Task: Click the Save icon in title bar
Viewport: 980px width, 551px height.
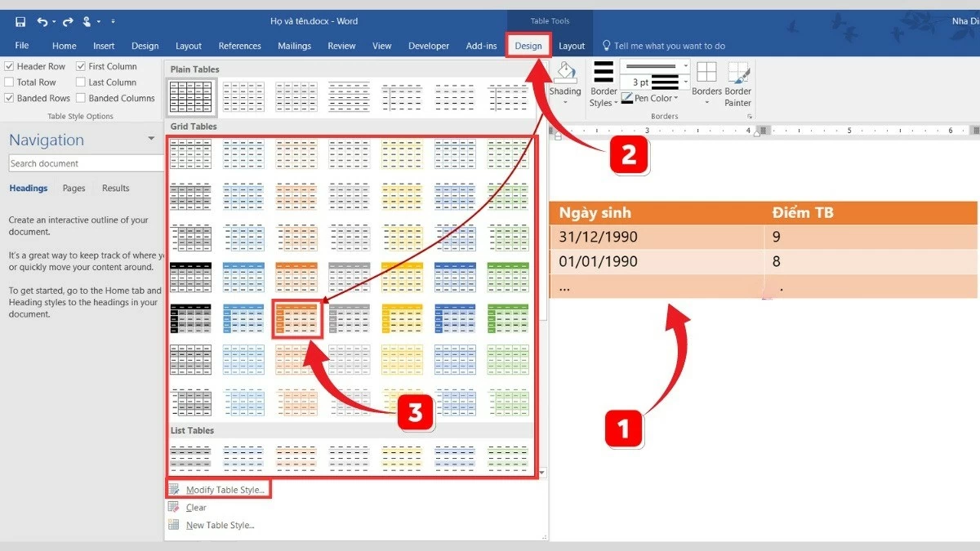Action: pyautogui.click(x=20, y=21)
